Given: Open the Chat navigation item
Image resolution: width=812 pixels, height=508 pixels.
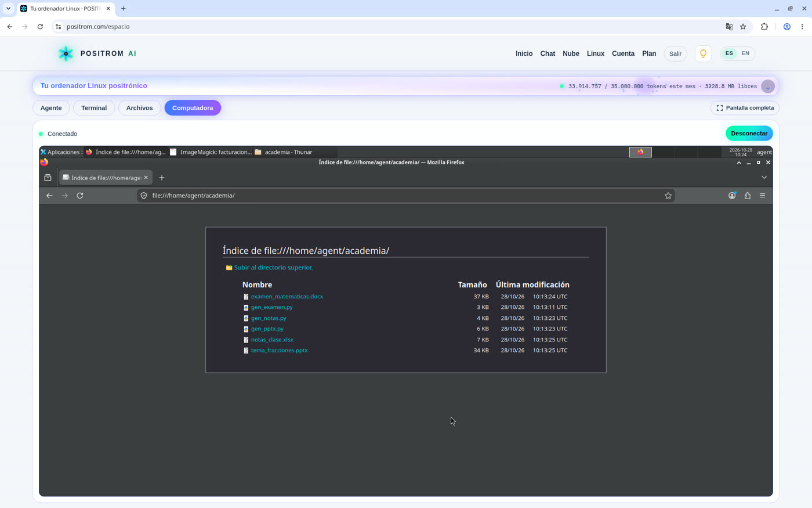Looking at the screenshot, I should point(548,53).
